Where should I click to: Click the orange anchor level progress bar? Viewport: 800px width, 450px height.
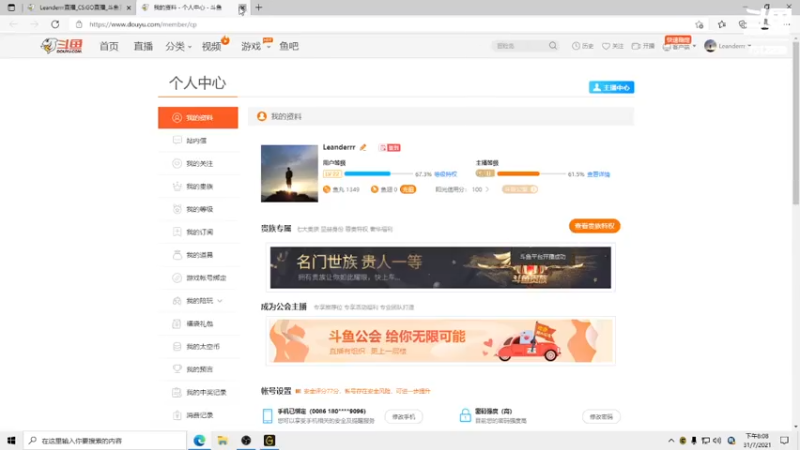(x=531, y=174)
